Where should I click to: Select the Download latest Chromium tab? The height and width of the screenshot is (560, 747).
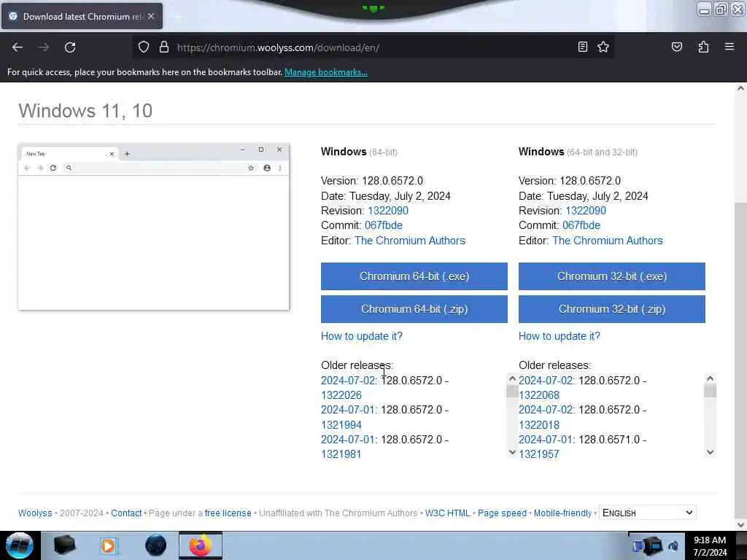click(82, 16)
